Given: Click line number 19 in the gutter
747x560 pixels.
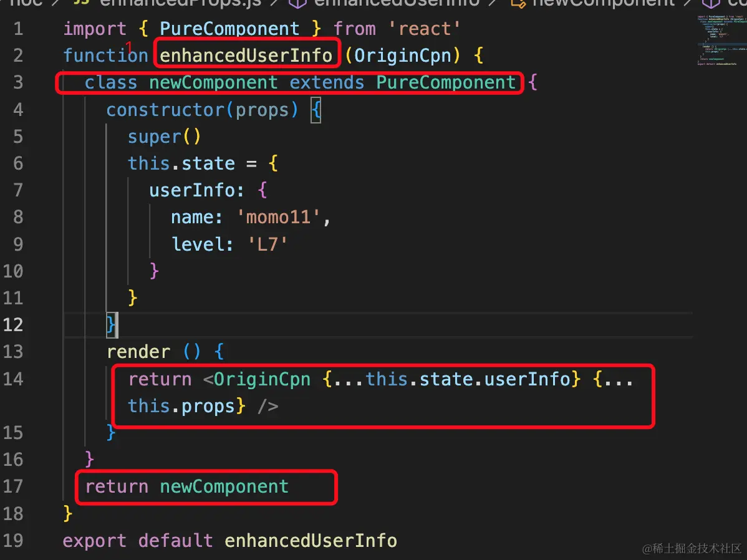Looking at the screenshot, I should click(13, 541).
